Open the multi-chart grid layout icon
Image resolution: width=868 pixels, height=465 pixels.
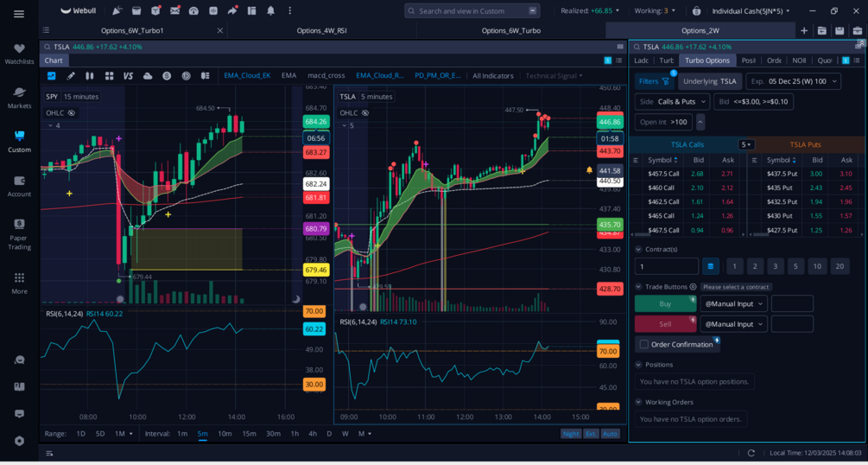(109, 76)
